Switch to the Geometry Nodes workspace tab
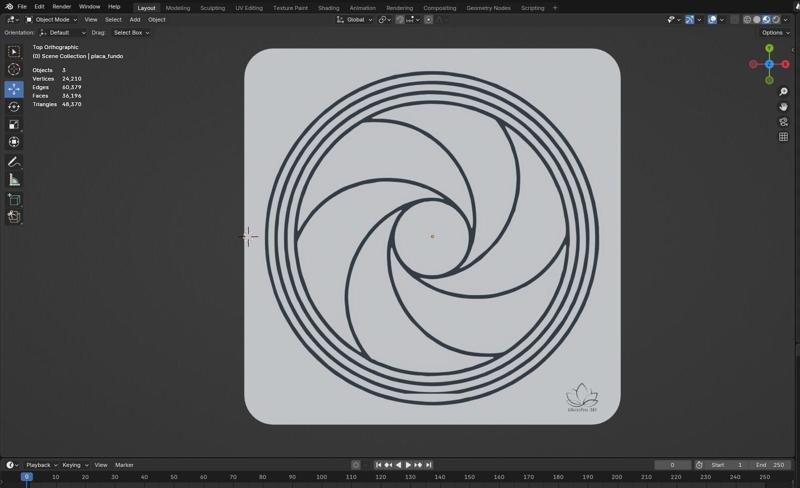The width and height of the screenshot is (800, 488). pyautogui.click(x=488, y=8)
